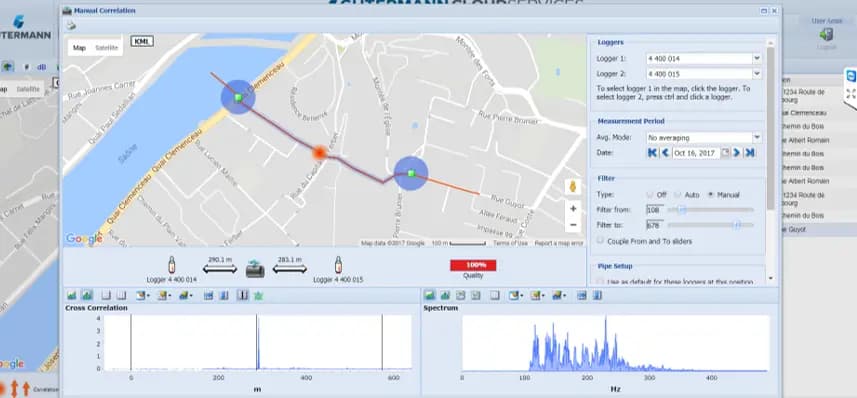Click the Logger 4 400 015 bottle icon below the map
The width and height of the screenshot is (857, 398).
tap(338, 265)
